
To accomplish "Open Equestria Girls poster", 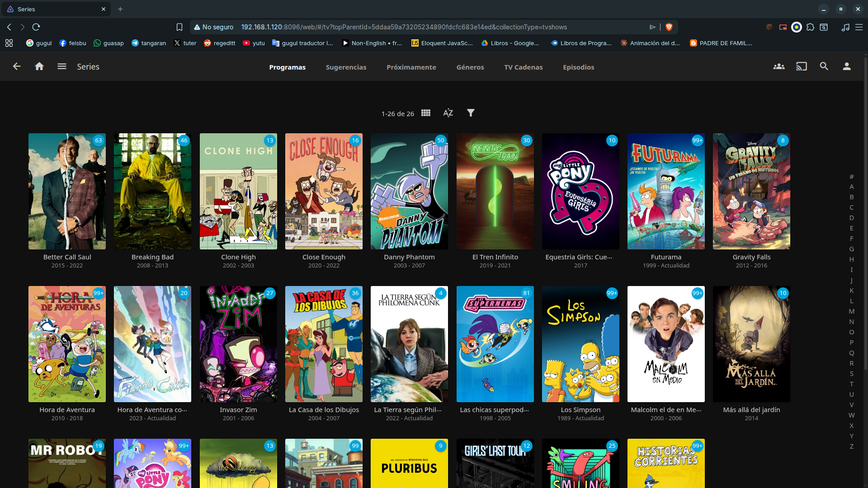I will click(580, 191).
